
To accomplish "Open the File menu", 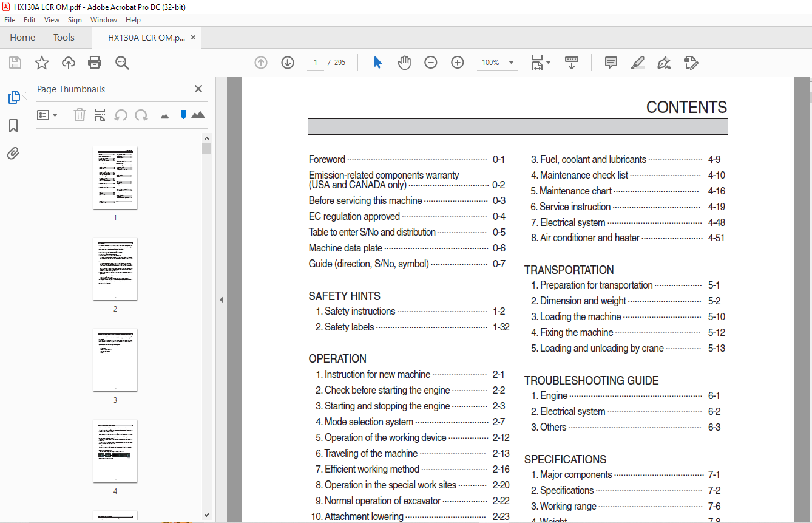I will [x=10, y=20].
